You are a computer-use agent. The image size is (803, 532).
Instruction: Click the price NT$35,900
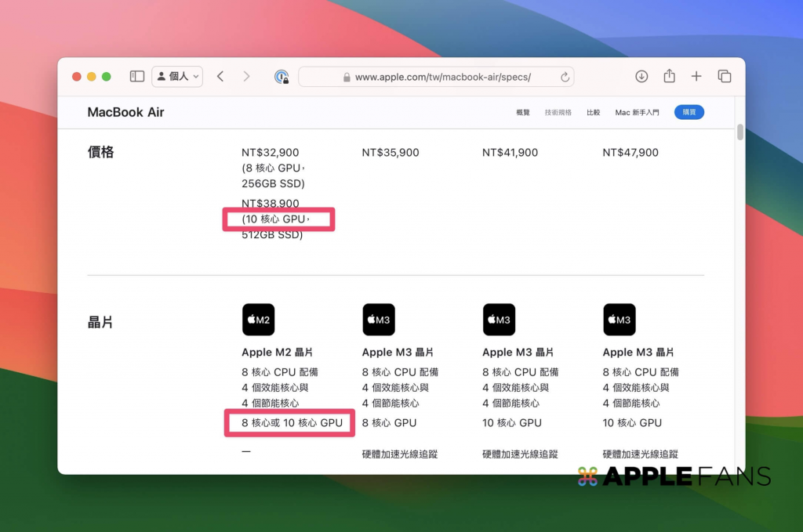[391, 153]
